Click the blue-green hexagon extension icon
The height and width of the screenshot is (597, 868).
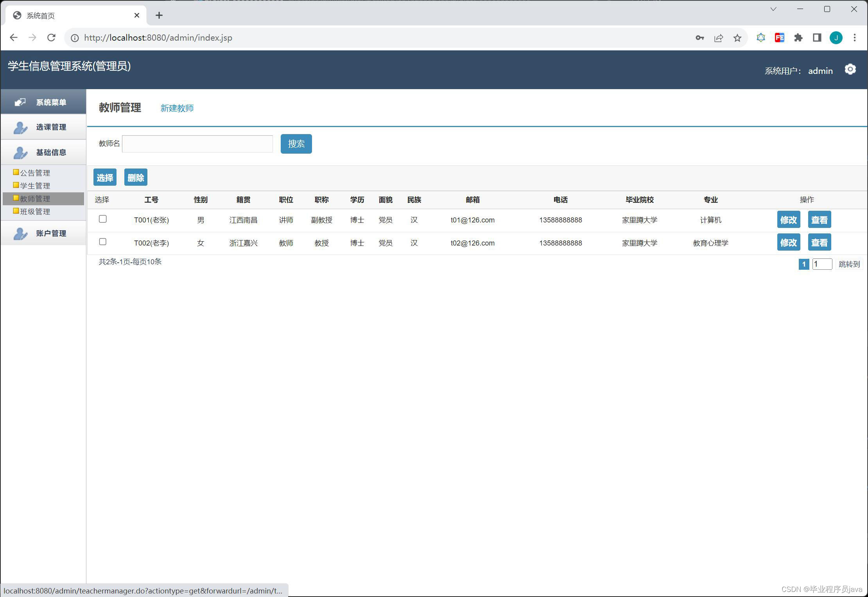coord(760,38)
